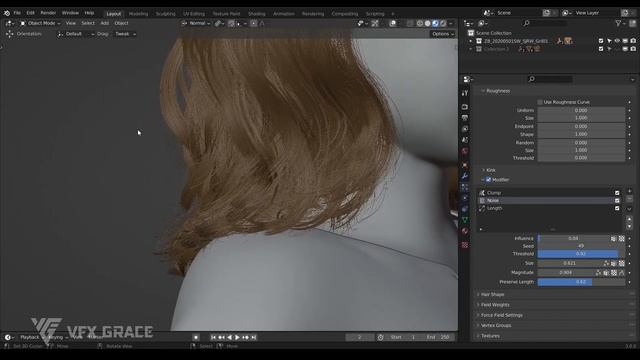Toggle render camera icon for ZB collection

point(633,41)
